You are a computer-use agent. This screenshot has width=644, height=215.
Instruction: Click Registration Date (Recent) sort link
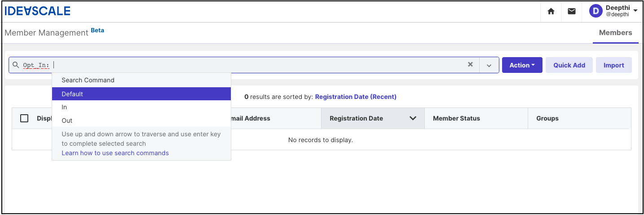tap(356, 97)
